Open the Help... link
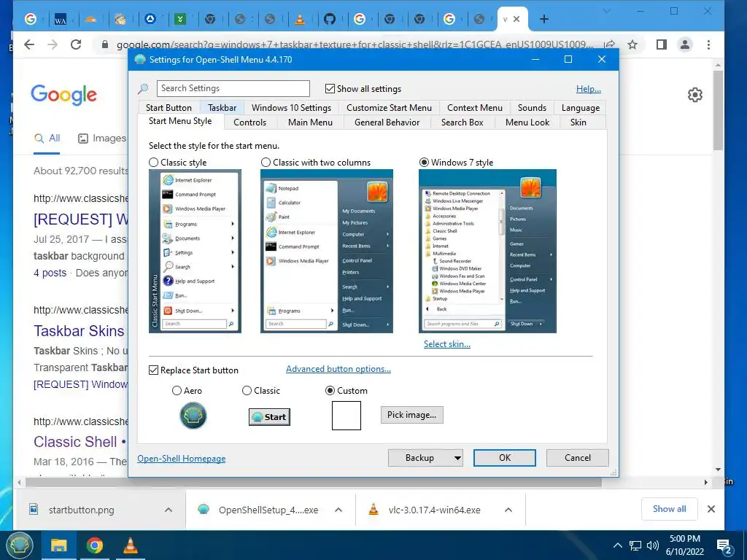747x560 pixels. [x=589, y=89]
